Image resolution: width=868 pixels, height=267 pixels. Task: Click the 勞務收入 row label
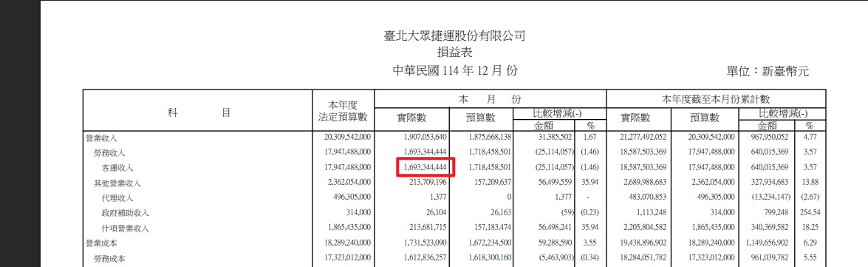point(109,152)
